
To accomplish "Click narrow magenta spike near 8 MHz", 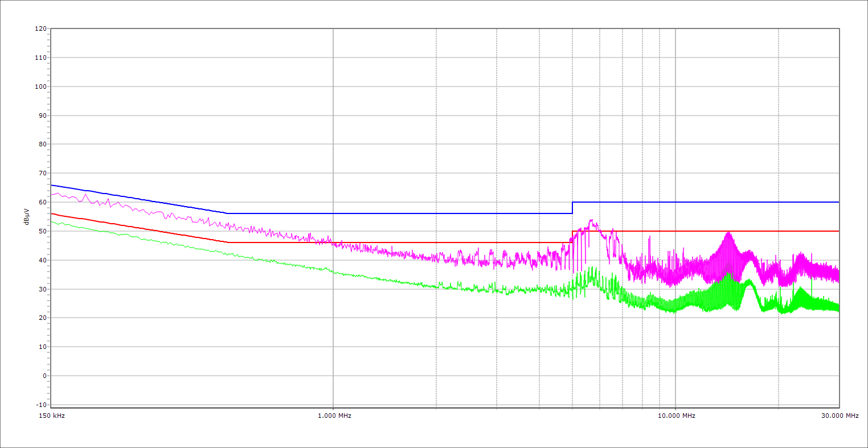I will [x=649, y=237].
